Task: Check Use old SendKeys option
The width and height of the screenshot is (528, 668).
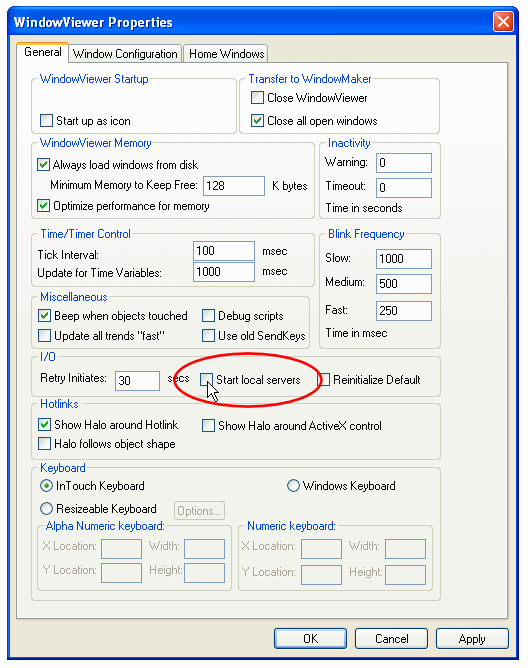Action: point(208,336)
